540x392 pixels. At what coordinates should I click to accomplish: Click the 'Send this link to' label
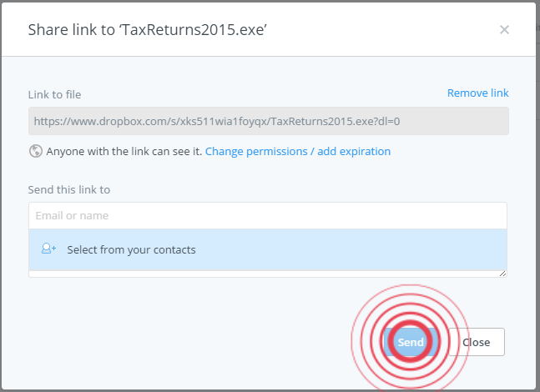click(x=69, y=189)
